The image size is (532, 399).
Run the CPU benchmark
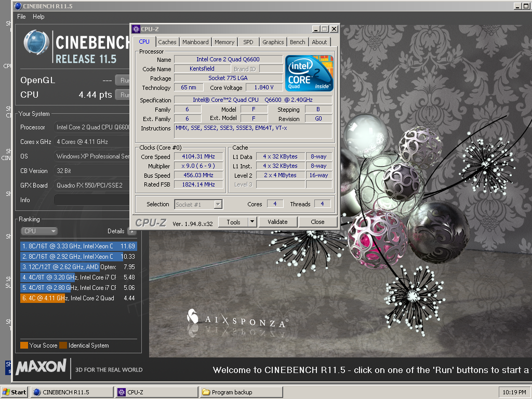tap(123, 95)
